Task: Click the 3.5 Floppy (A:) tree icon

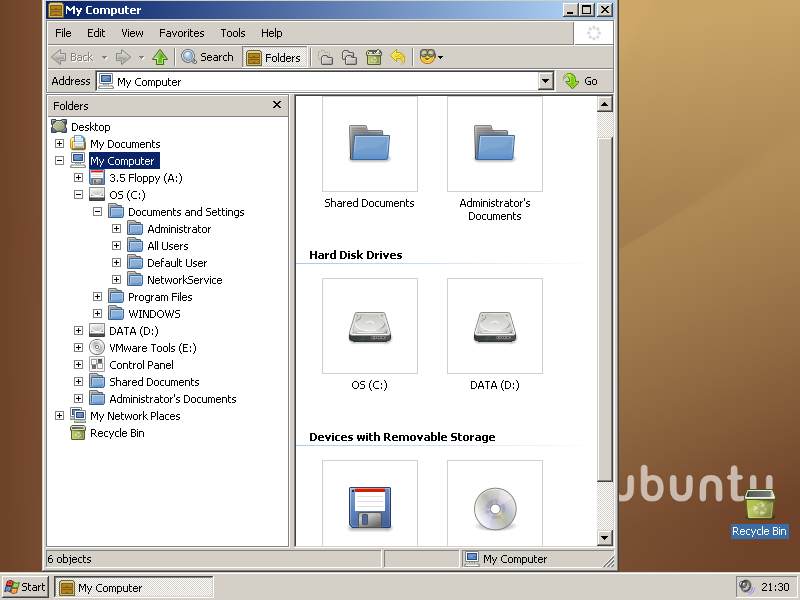Action: 97,178
